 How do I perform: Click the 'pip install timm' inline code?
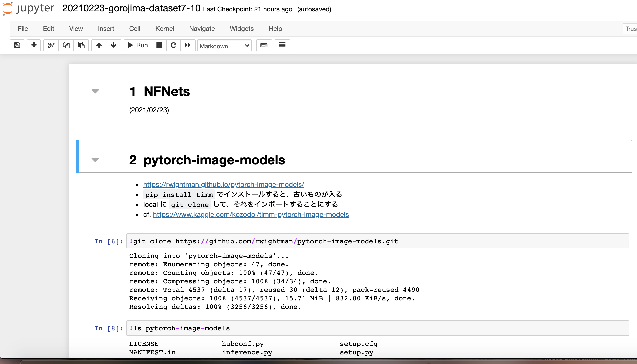click(179, 194)
